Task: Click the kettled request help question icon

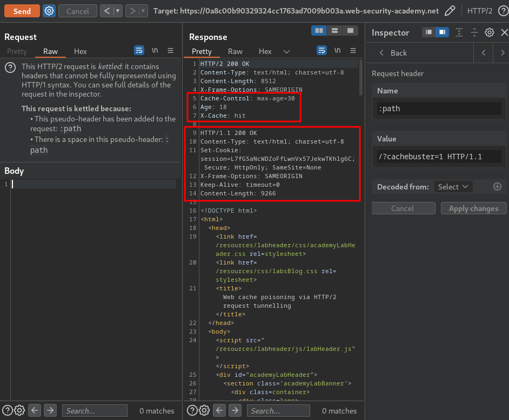Action: coord(10,67)
